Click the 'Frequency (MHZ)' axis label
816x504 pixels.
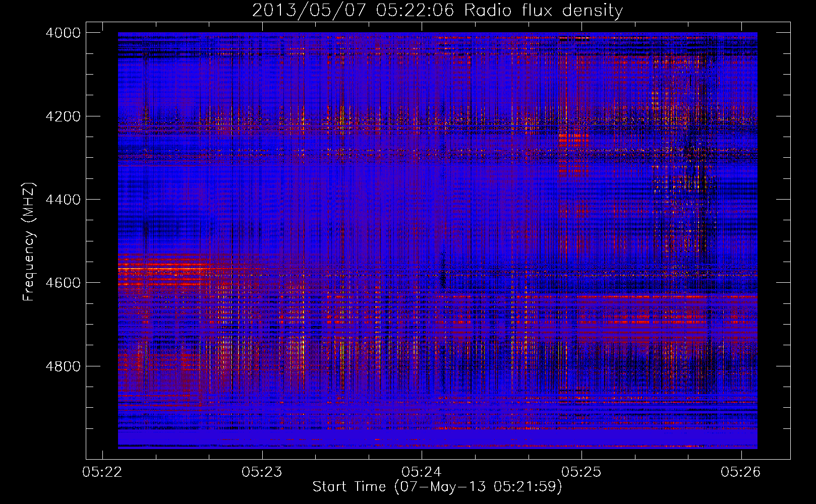click(x=29, y=242)
